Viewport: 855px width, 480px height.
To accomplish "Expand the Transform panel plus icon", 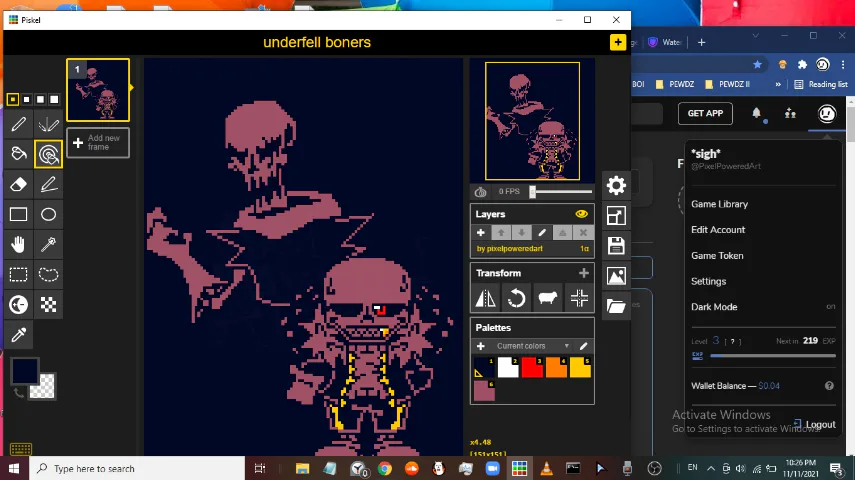I will [583, 273].
